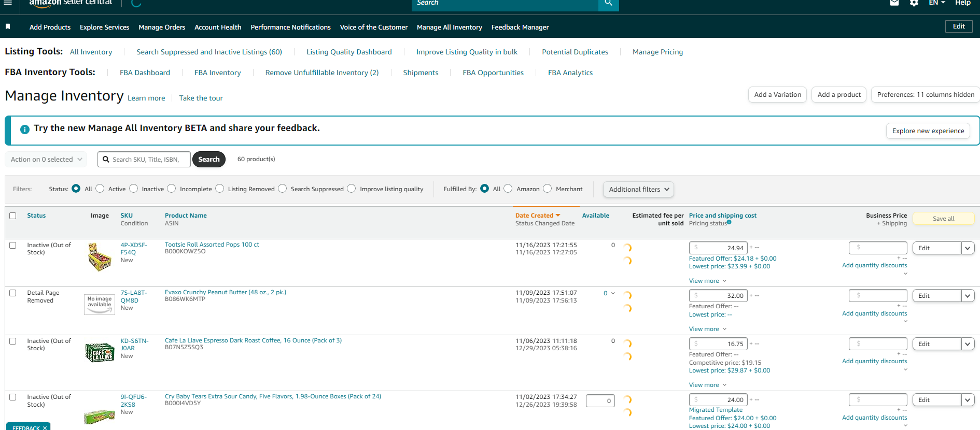Viewport: 980px width, 430px height.
Task: Filter by Fulfilled By Merchant
Action: (548, 189)
